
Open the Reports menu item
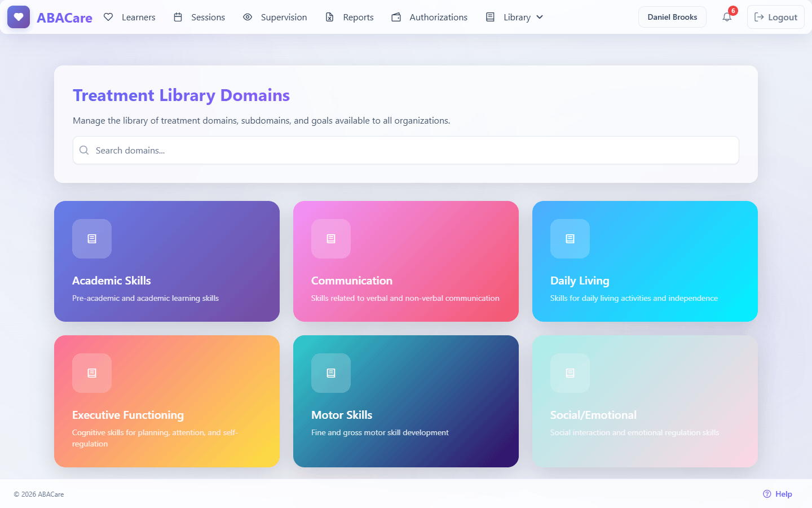[x=350, y=17]
